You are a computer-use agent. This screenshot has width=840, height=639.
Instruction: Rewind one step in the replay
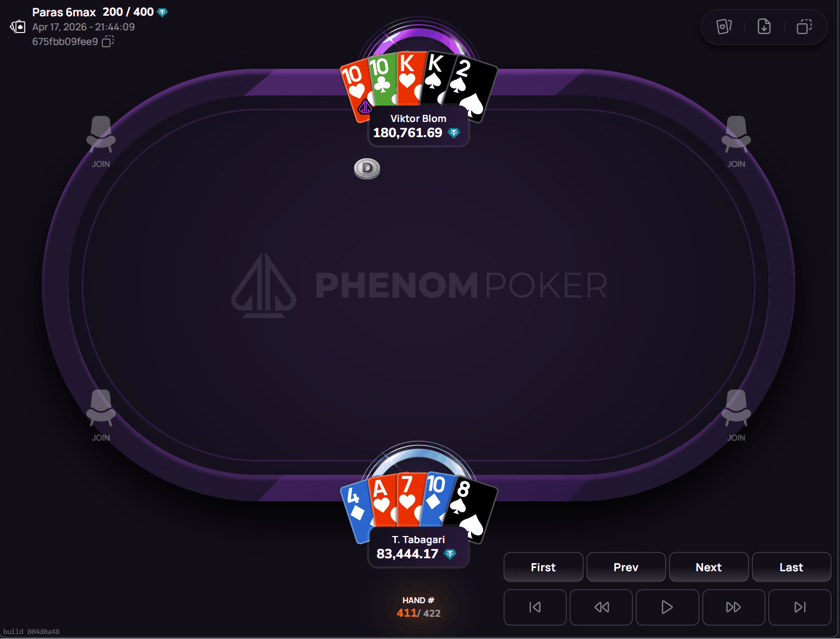pos(601,607)
